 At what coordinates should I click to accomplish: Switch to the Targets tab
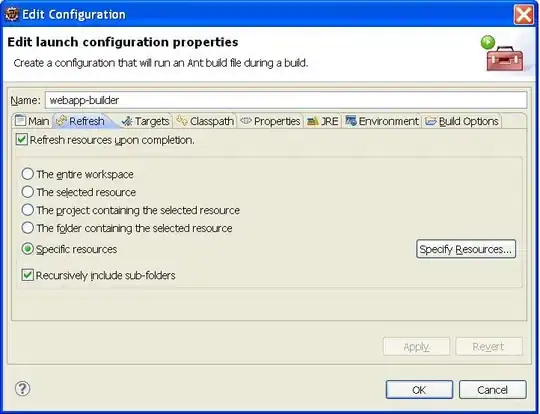coord(145,121)
